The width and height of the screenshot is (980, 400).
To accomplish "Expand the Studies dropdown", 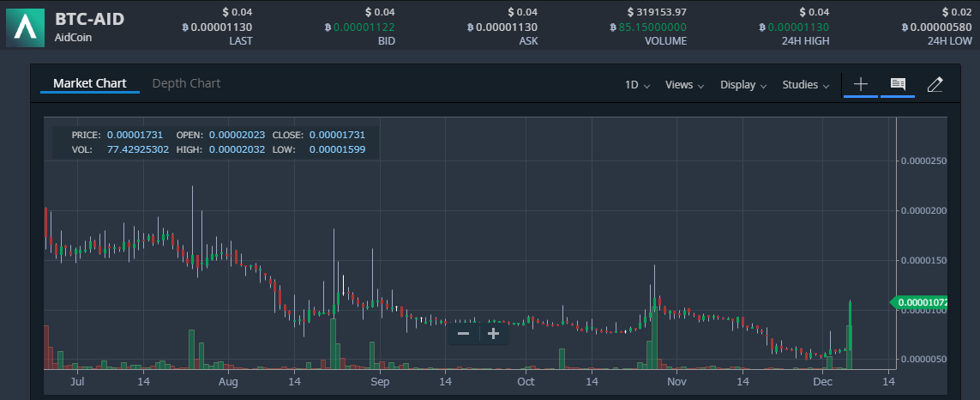I will [806, 85].
